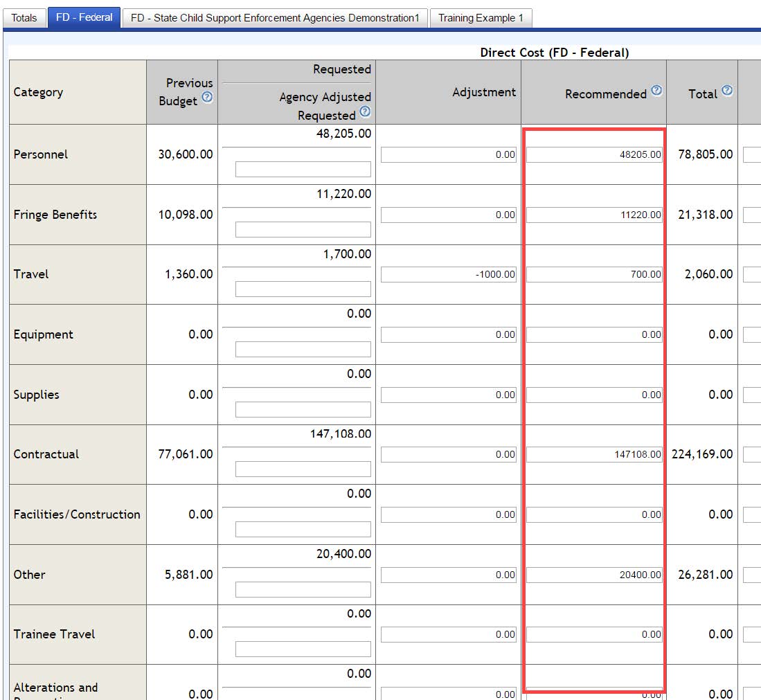Switch to the Totals tab
Image resolution: width=761 pixels, height=700 pixels.
pos(24,18)
